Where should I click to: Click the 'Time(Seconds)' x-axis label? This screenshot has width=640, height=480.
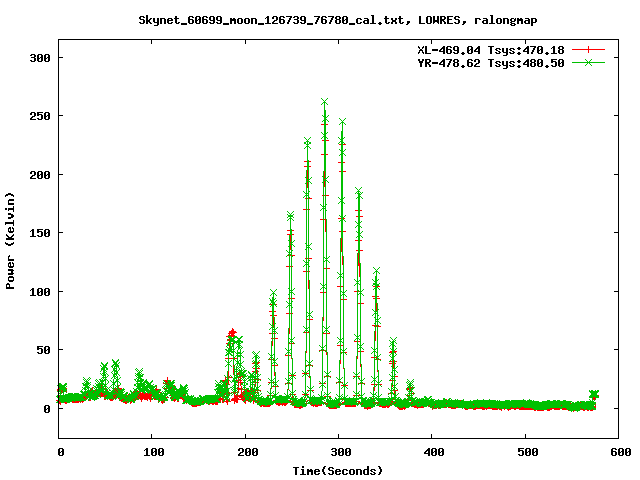(338, 471)
